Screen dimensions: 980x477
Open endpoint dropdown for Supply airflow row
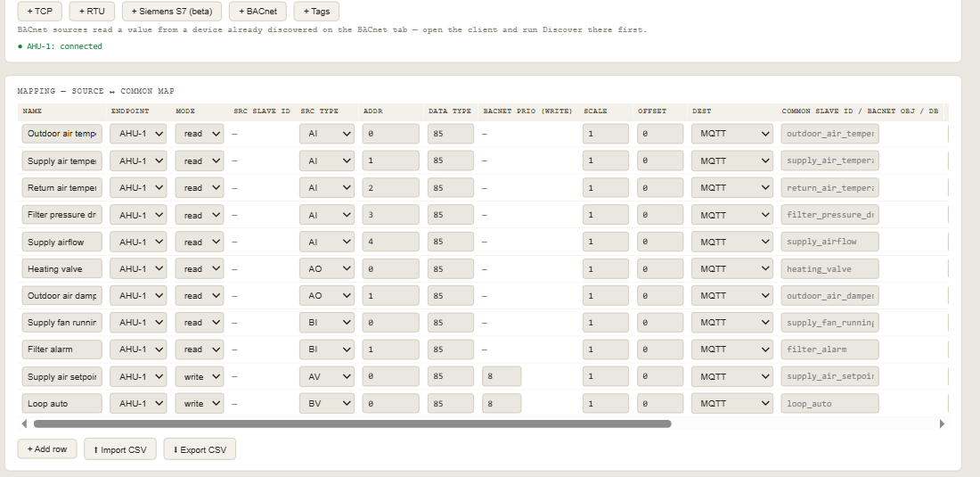pyautogui.click(x=138, y=242)
